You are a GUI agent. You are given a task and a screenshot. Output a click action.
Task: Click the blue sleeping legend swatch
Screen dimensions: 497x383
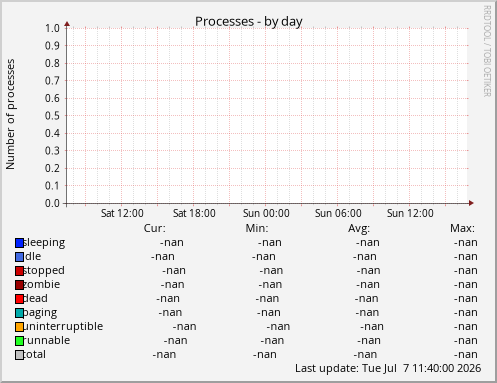coord(19,243)
